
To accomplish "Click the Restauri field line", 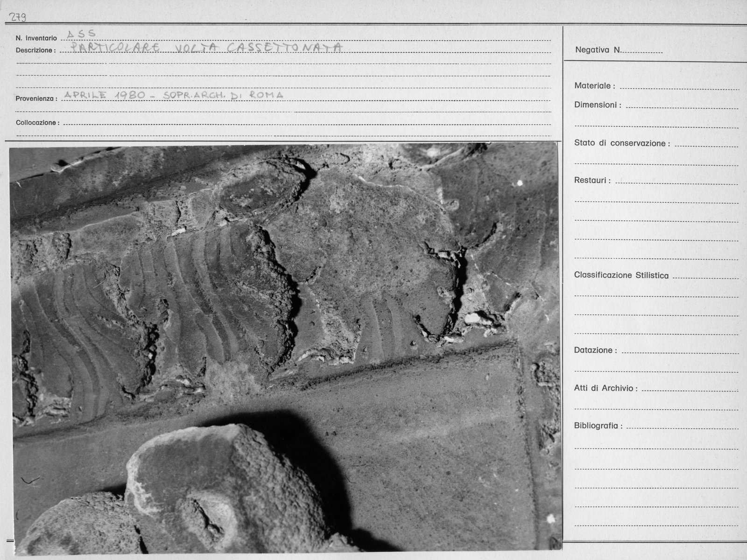I will [x=677, y=181].
